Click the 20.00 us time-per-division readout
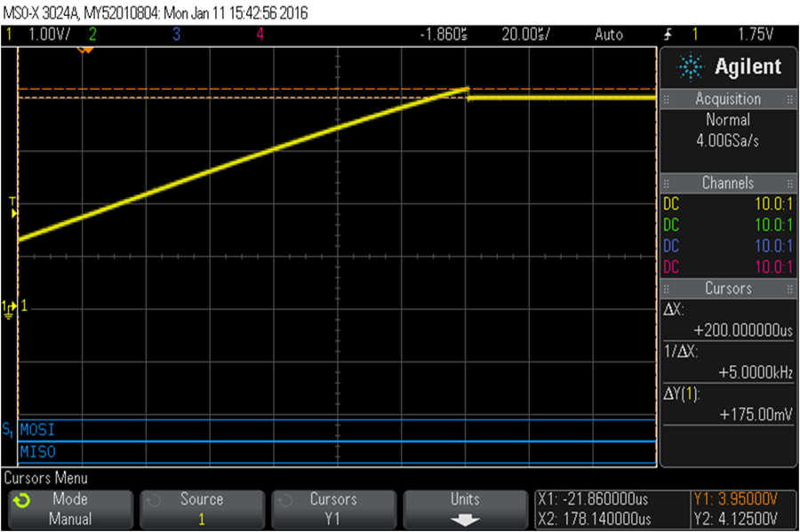The image size is (800, 532). tap(525, 34)
